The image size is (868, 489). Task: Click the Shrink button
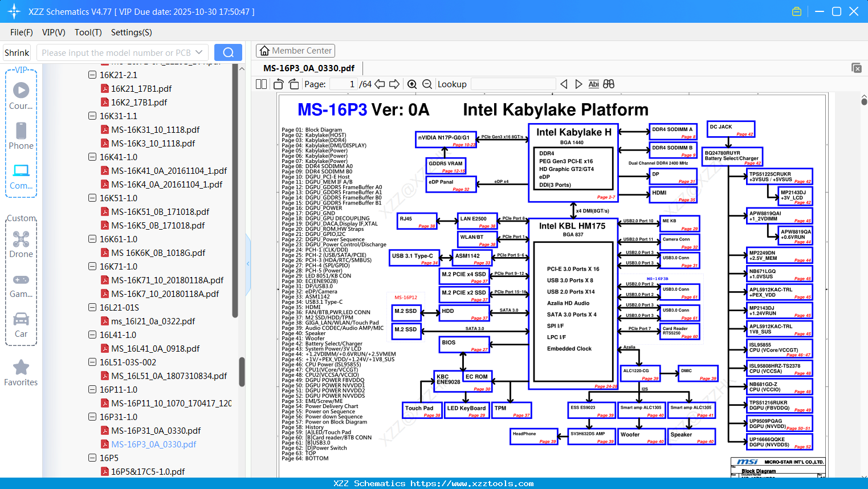[17, 52]
